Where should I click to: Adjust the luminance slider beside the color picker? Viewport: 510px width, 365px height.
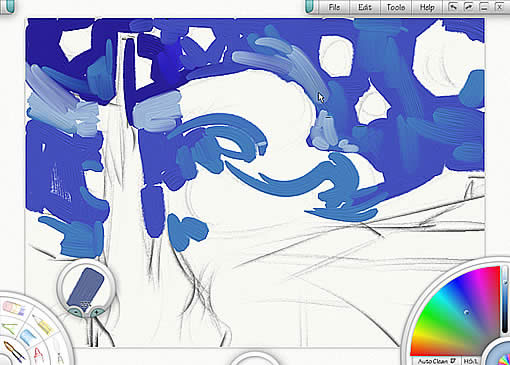506,300
